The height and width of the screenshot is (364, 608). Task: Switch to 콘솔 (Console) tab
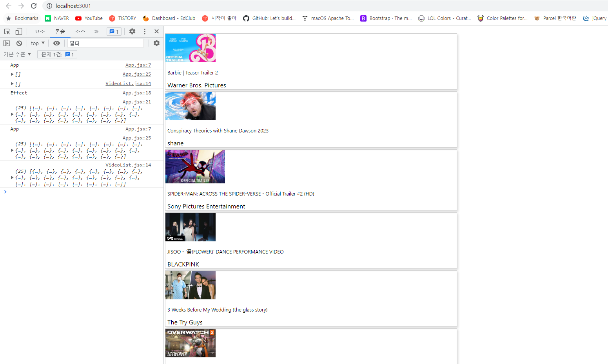(60, 32)
